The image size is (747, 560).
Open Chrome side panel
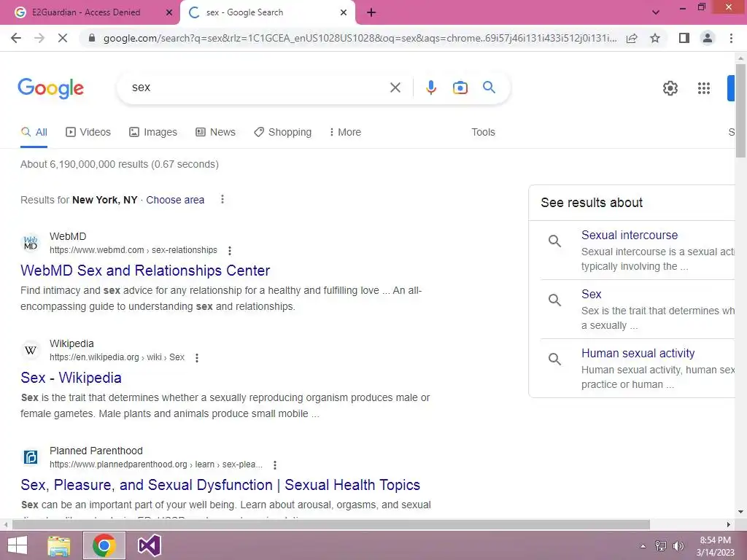tap(684, 38)
